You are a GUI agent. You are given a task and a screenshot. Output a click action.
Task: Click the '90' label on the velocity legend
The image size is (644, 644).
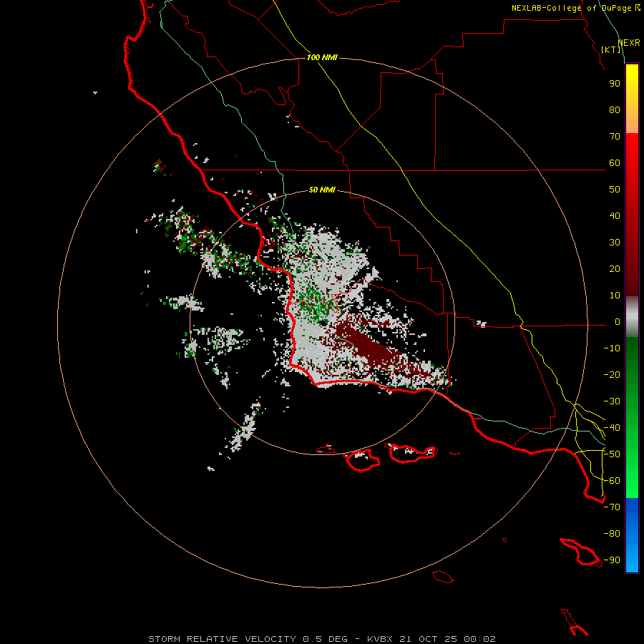(615, 84)
